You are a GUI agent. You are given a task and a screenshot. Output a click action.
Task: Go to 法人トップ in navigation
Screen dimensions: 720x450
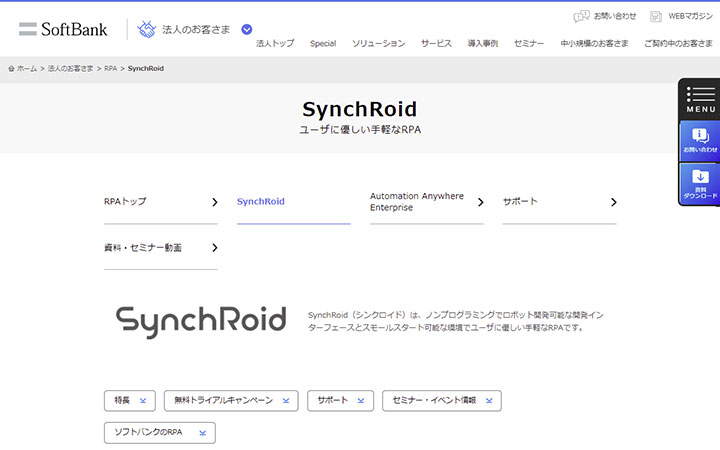coord(275,43)
